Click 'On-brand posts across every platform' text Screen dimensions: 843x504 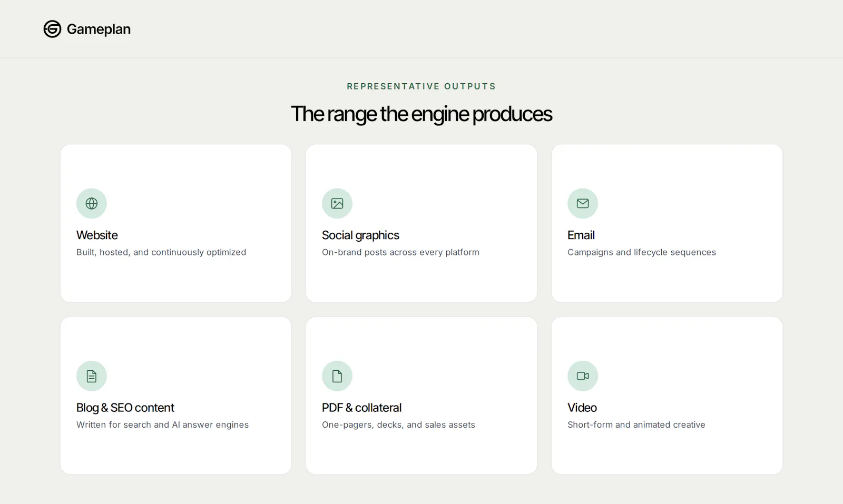click(x=400, y=252)
